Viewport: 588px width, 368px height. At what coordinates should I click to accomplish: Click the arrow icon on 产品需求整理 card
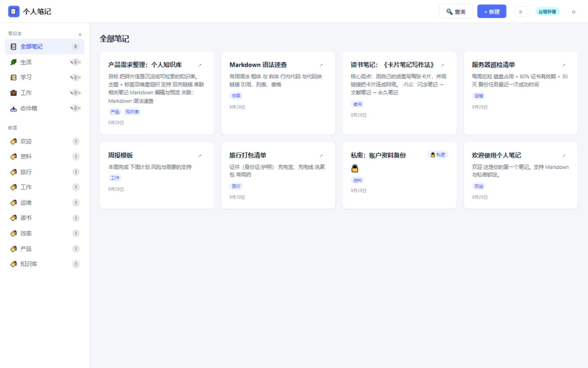[200, 65]
